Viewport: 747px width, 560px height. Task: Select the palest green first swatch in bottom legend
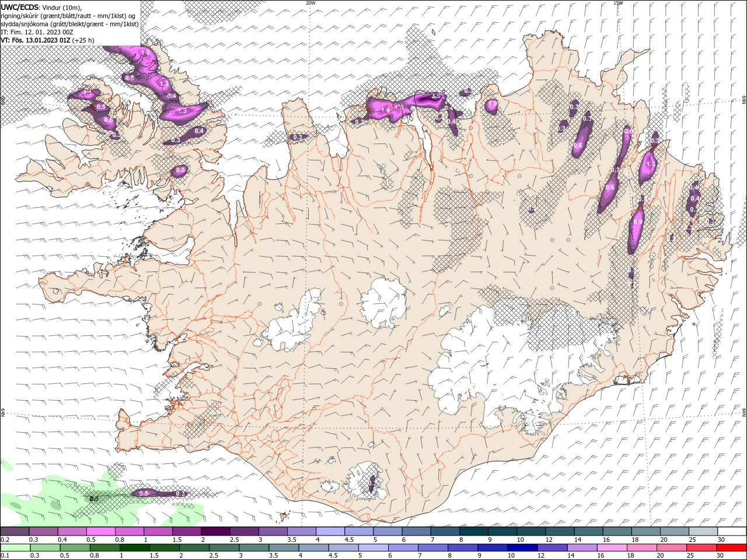pos(15,548)
